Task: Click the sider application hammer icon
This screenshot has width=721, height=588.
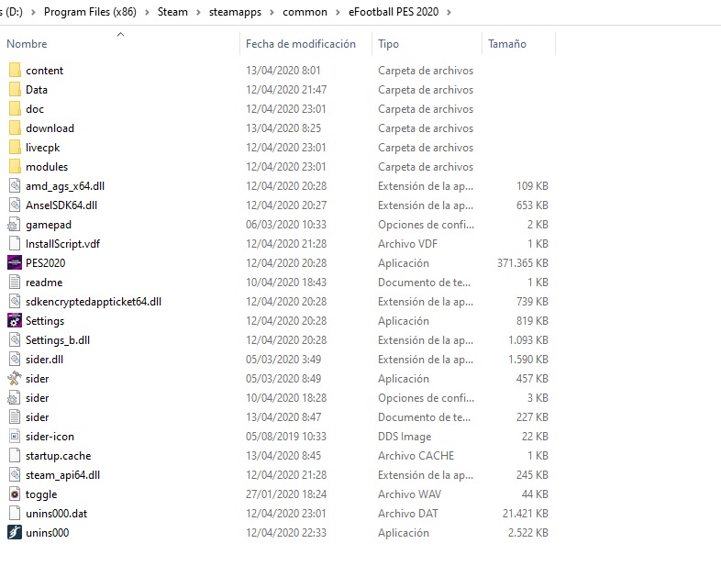Action: pos(15,379)
